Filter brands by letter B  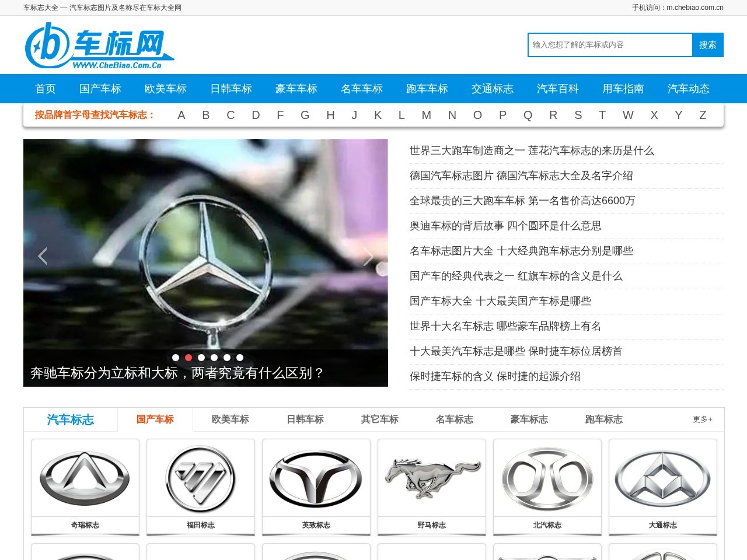[206, 115]
